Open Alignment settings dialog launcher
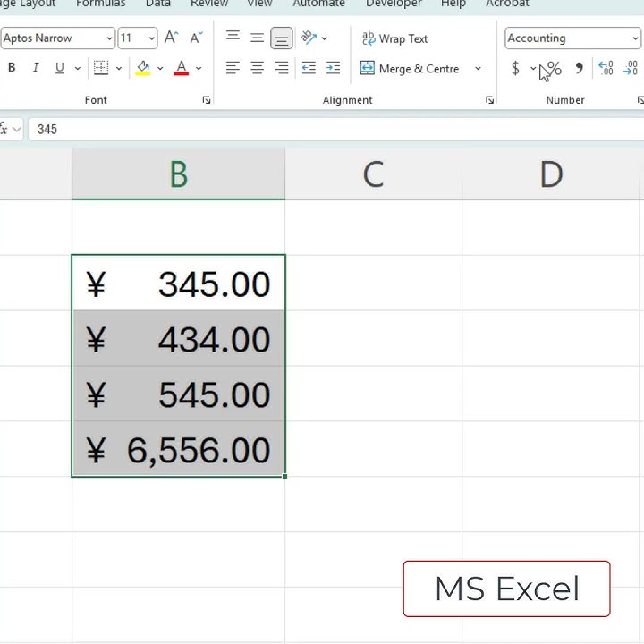The height and width of the screenshot is (644, 644). pyautogui.click(x=489, y=100)
